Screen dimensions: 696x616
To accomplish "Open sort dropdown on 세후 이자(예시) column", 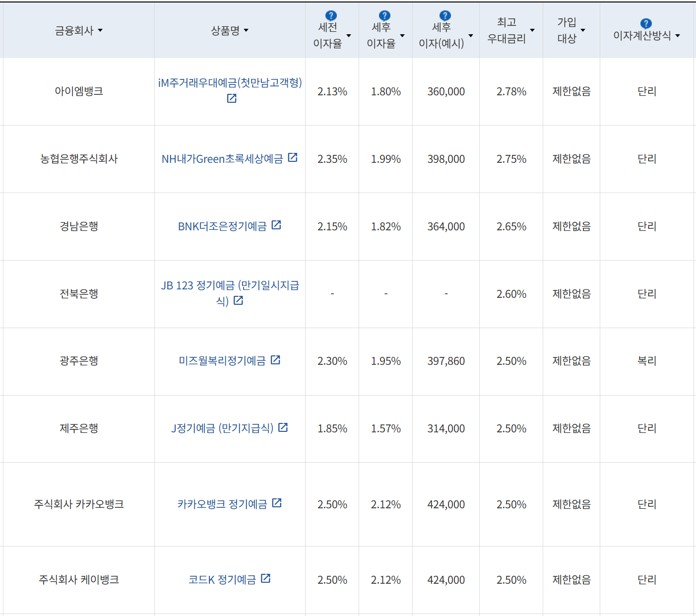I will click(470, 36).
